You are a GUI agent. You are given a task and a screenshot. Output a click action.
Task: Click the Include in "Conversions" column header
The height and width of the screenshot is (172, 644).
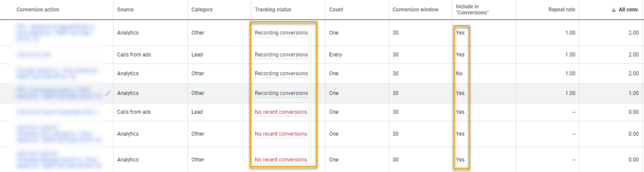pyautogui.click(x=472, y=9)
